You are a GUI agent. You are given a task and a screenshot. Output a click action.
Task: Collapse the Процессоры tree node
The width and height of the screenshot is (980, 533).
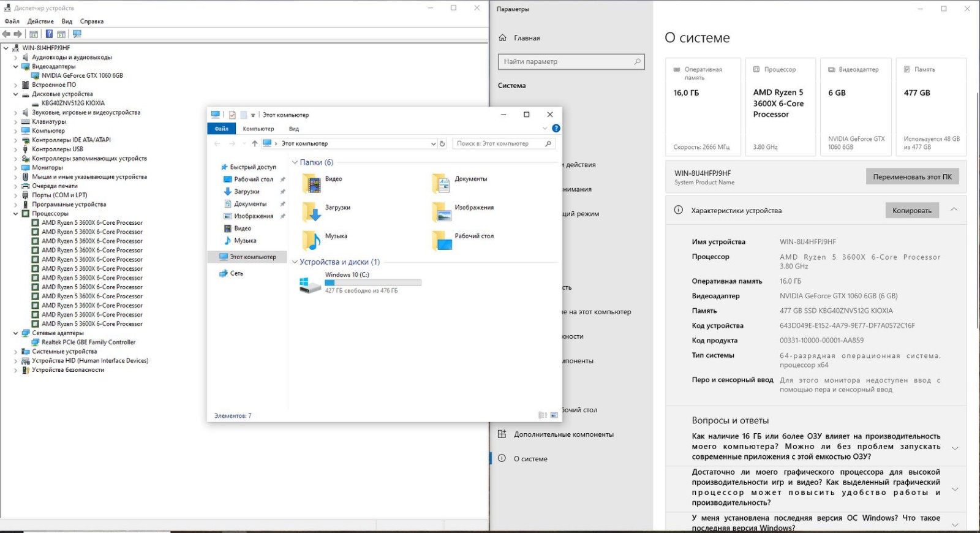click(16, 214)
